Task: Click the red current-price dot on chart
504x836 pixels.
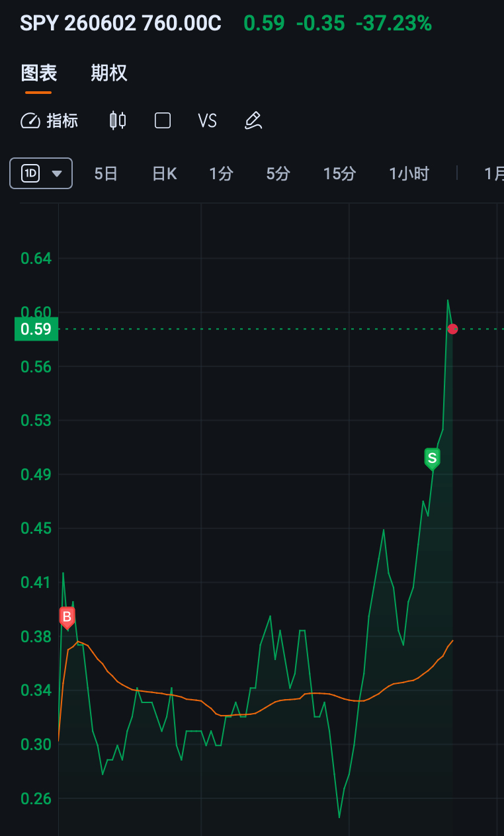Action: pos(452,329)
